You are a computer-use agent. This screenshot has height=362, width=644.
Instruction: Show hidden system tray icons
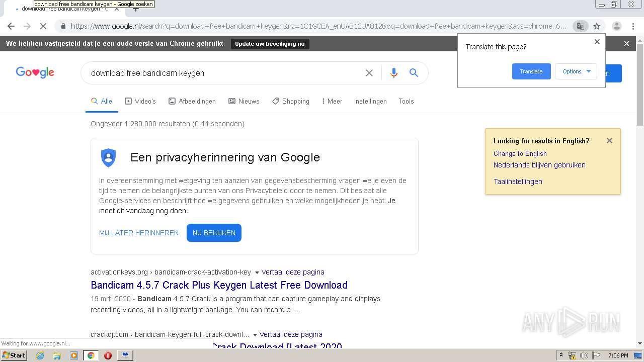tap(561, 355)
